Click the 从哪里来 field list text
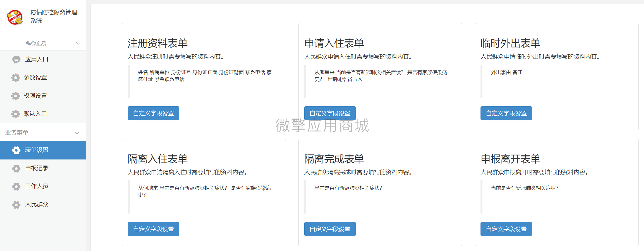The width and height of the screenshot is (644, 251). click(x=381, y=76)
